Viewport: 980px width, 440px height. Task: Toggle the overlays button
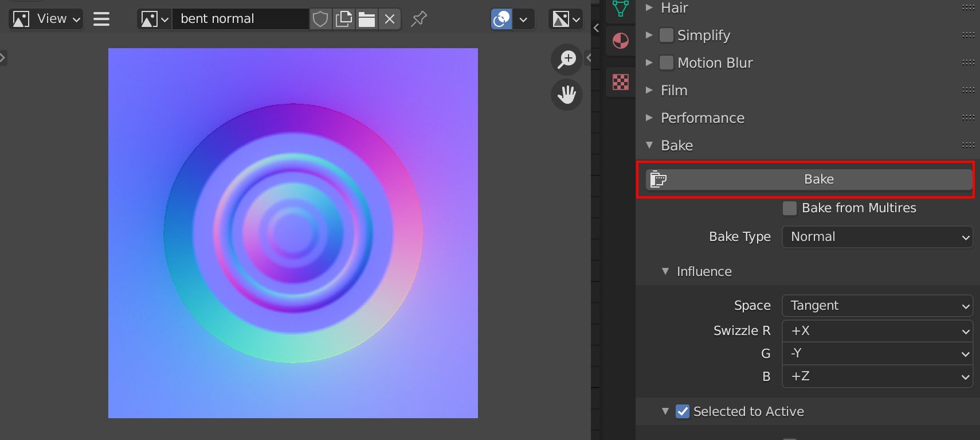[501, 19]
